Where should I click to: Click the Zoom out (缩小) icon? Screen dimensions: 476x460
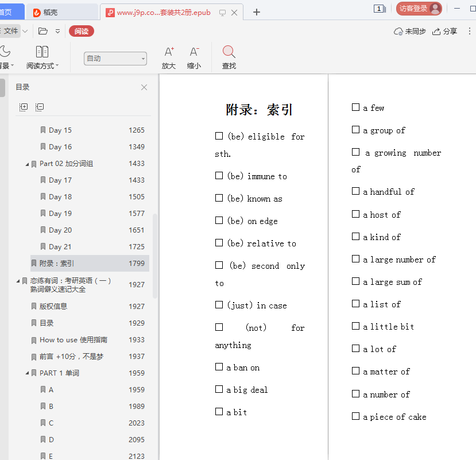(x=194, y=52)
